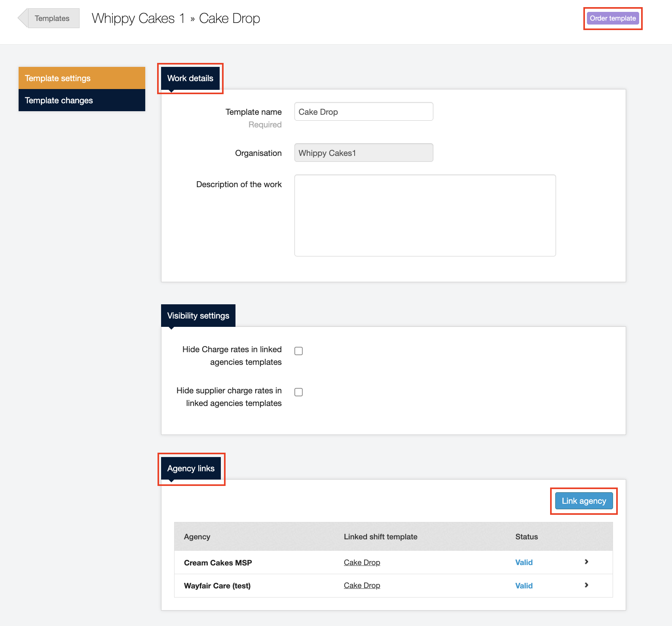672x626 pixels.
Task: Click the Agency column header
Action: (x=197, y=537)
